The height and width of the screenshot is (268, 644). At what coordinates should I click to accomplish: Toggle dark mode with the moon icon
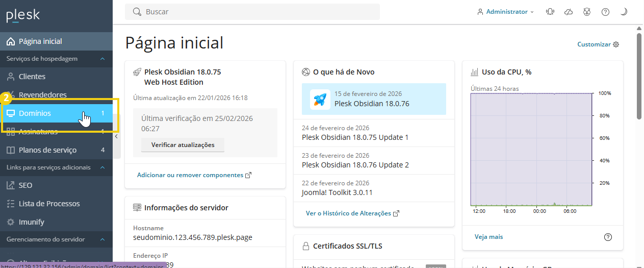pos(623,12)
